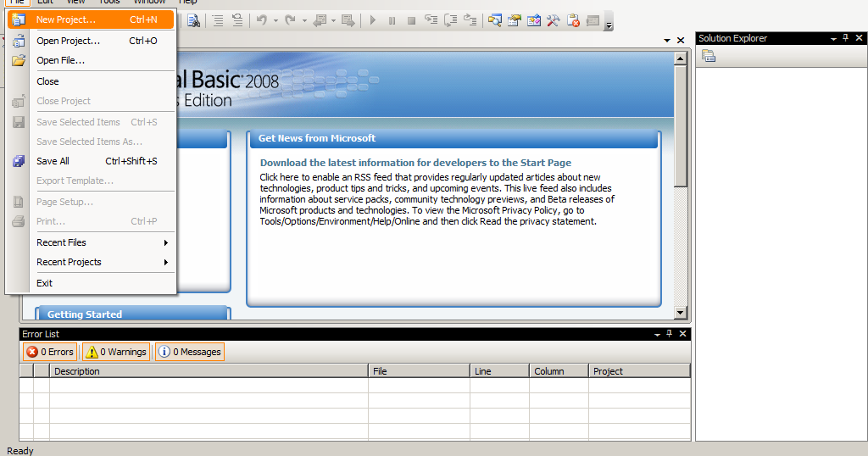The image size is (868, 456).
Task: Click the Step Over toolbar icon
Action: point(451,20)
